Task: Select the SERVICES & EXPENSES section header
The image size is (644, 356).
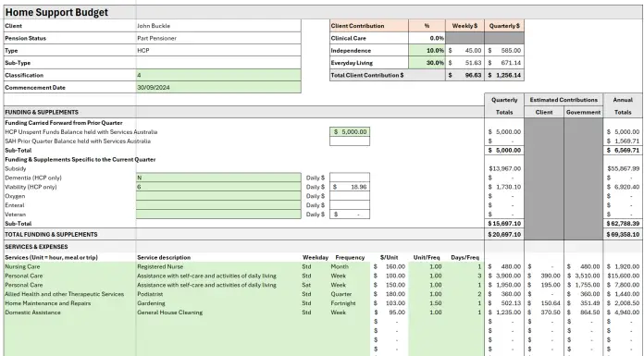Action: click(x=36, y=246)
